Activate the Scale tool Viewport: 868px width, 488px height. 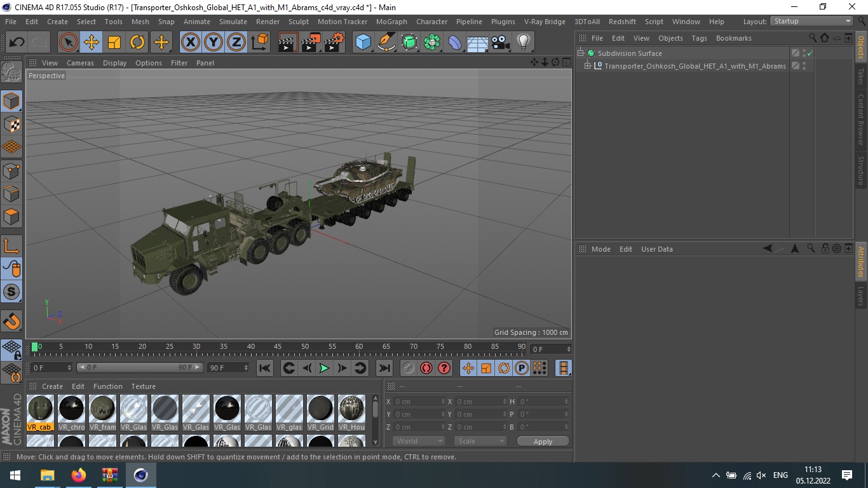click(114, 43)
